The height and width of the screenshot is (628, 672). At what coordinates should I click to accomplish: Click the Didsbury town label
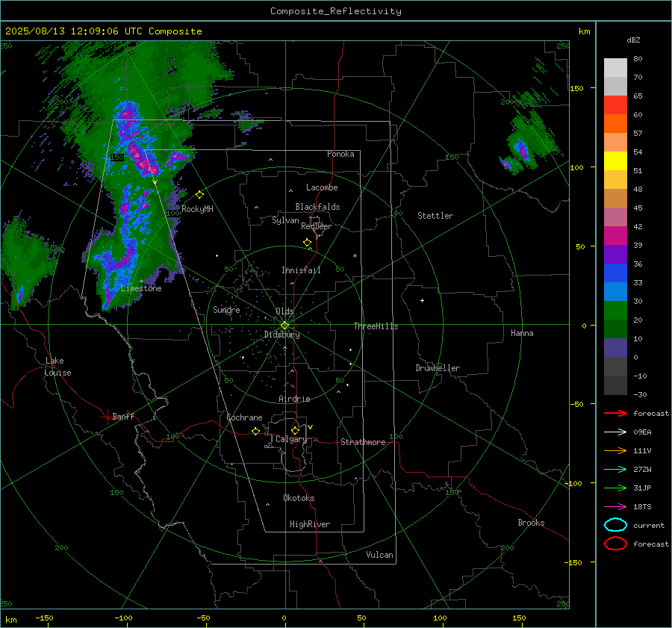coord(281,335)
